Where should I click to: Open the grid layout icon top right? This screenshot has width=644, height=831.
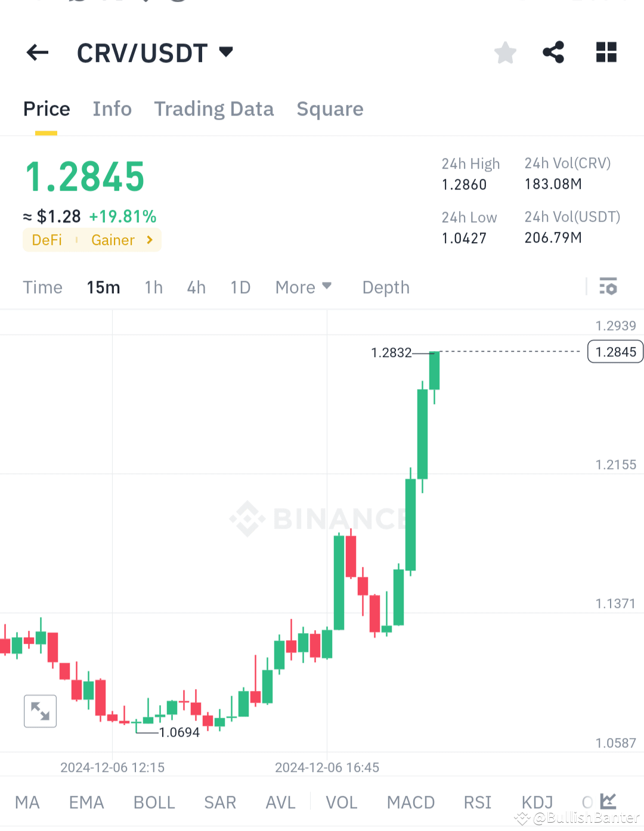[x=606, y=52]
